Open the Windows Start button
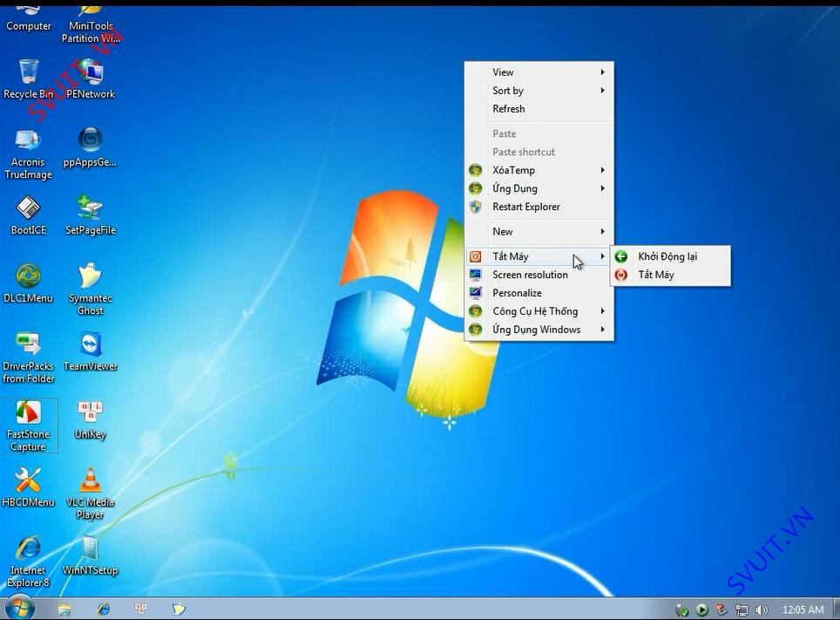Image resolution: width=840 pixels, height=620 pixels. coord(20,608)
